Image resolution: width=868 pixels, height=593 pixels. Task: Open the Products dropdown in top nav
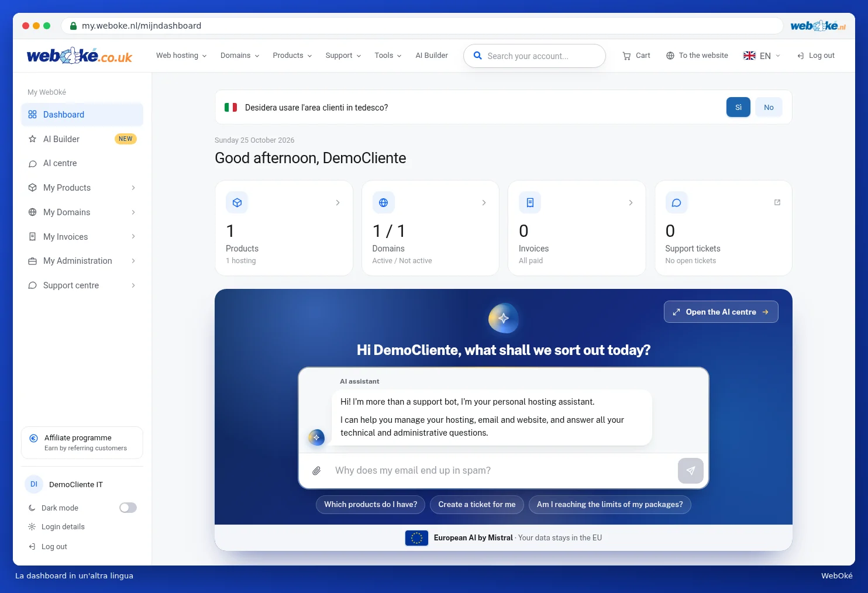(292, 56)
